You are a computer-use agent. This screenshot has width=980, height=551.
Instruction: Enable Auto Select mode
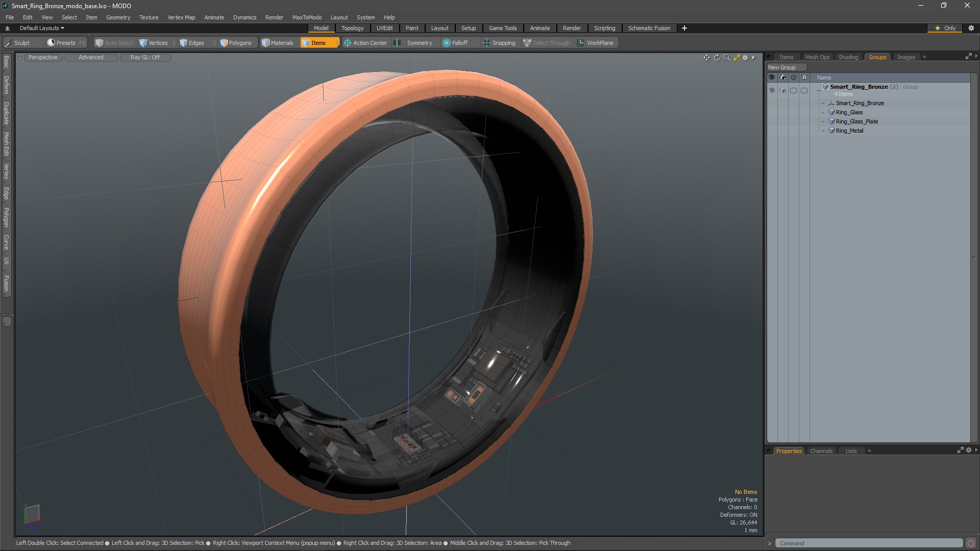tap(114, 43)
